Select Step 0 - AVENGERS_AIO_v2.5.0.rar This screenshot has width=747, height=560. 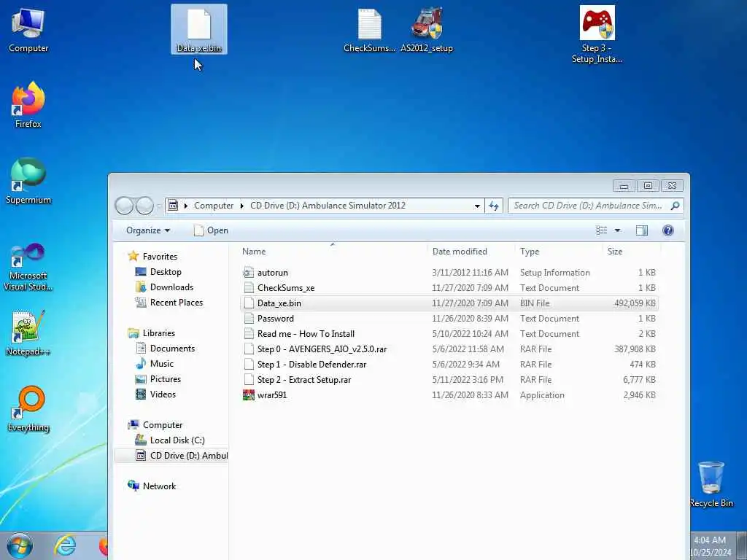click(449, 349)
